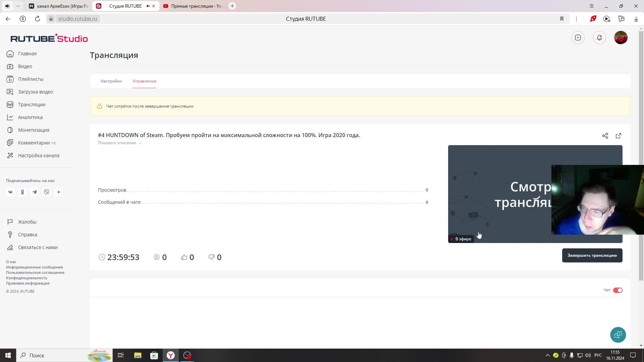Click the Telegram social icon
This screenshot has height=362, width=644.
tap(35, 192)
